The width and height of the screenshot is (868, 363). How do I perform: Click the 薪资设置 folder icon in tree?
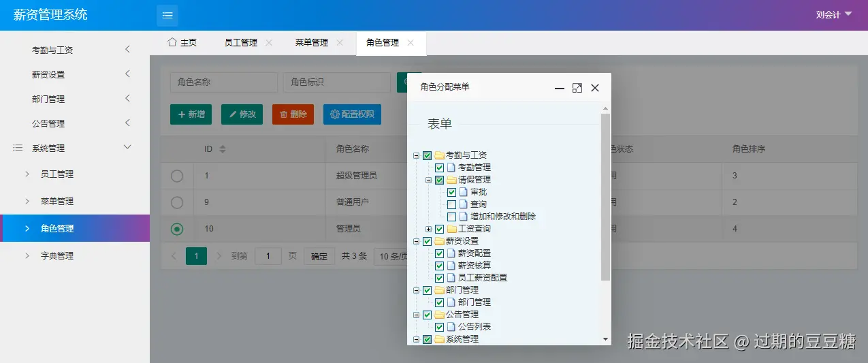pyautogui.click(x=440, y=241)
